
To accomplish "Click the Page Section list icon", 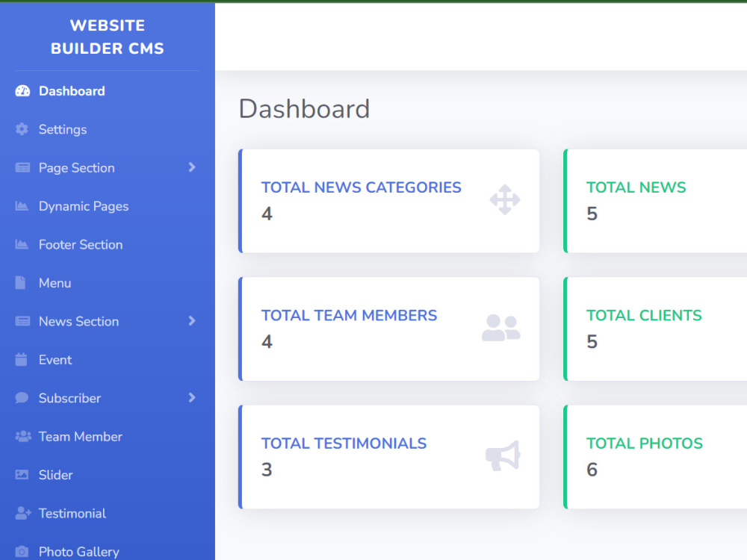I will coord(22,167).
